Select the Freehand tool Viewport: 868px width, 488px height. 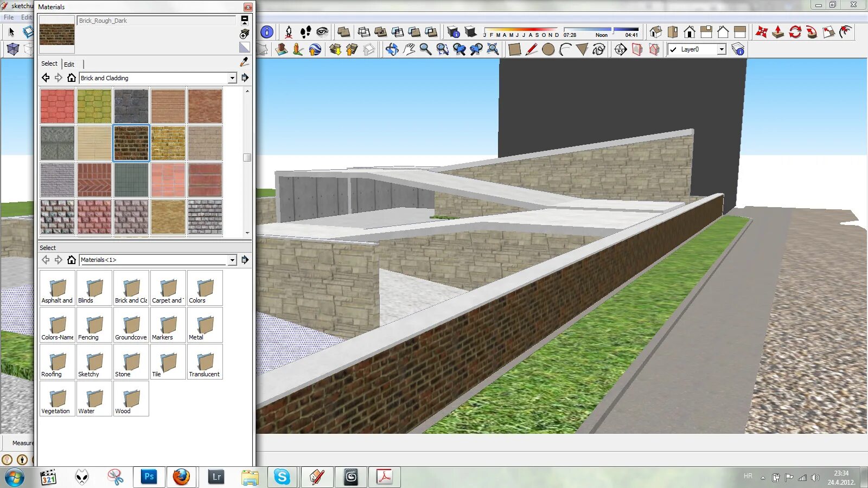coord(599,50)
